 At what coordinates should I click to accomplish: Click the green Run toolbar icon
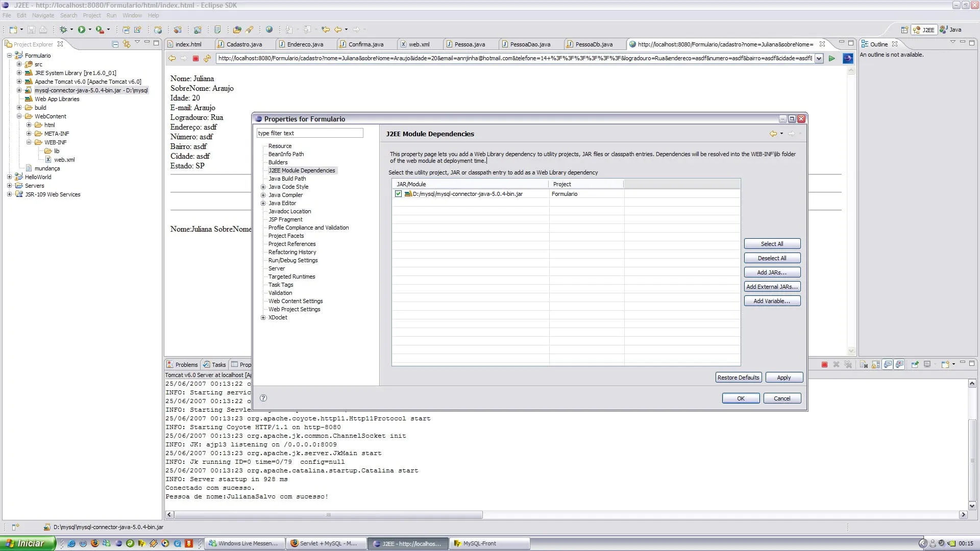coord(82,30)
